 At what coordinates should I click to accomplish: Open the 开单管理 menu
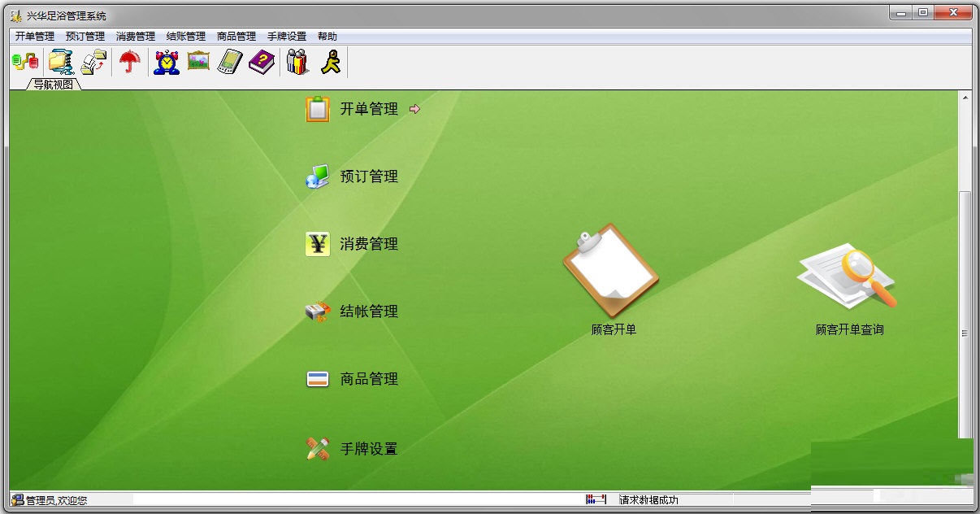(x=31, y=36)
